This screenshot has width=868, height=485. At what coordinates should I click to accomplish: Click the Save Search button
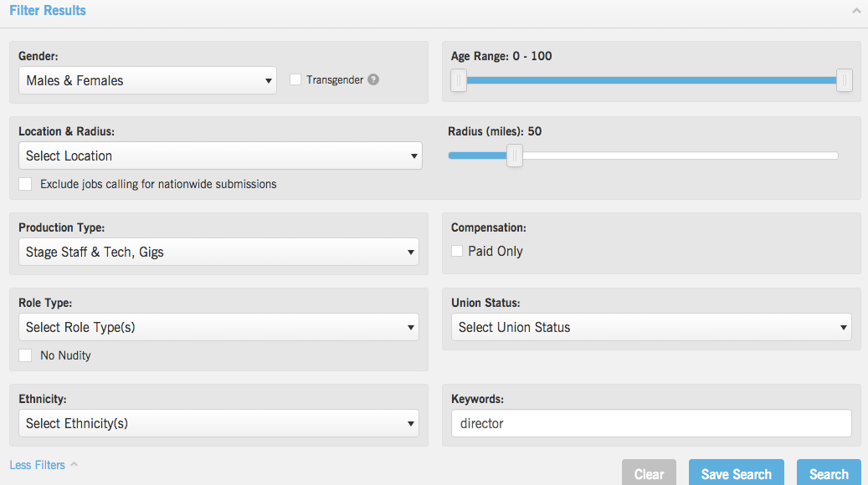[x=736, y=473]
